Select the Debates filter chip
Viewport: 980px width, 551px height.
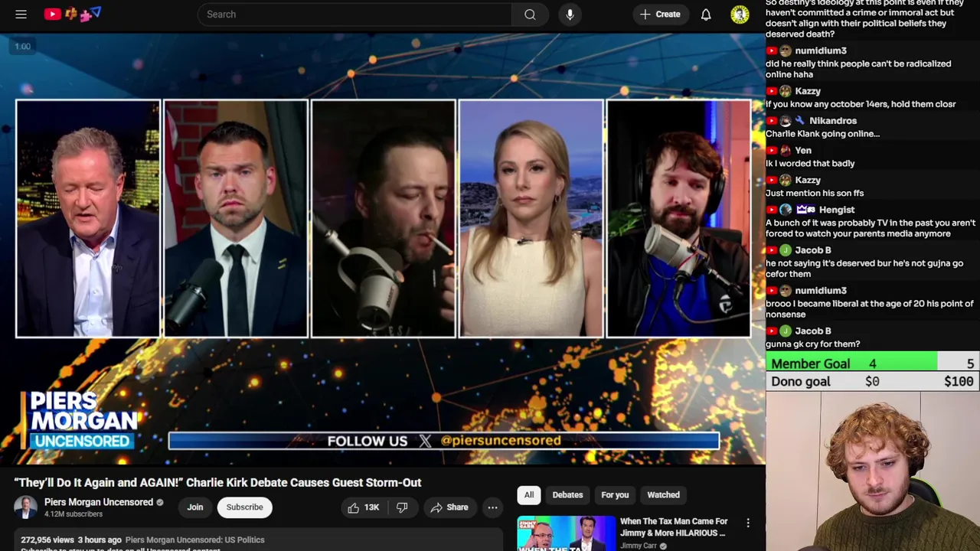pos(568,495)
